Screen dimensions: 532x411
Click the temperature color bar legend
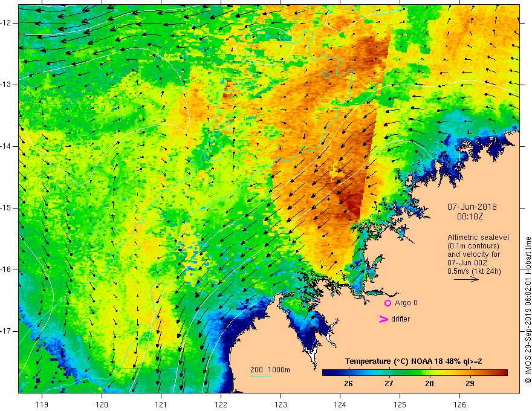click(x=415, y=373)
